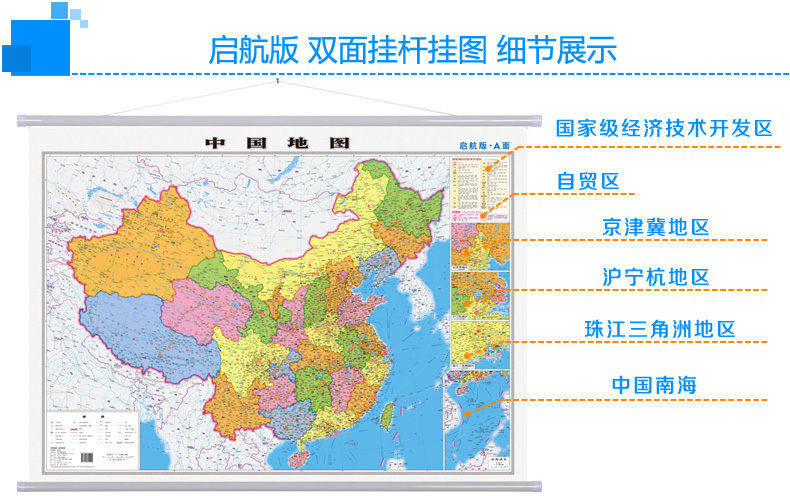The image size is (790, 496).
Task: Select the 中国南海 label
Action: tap(654, 385)
